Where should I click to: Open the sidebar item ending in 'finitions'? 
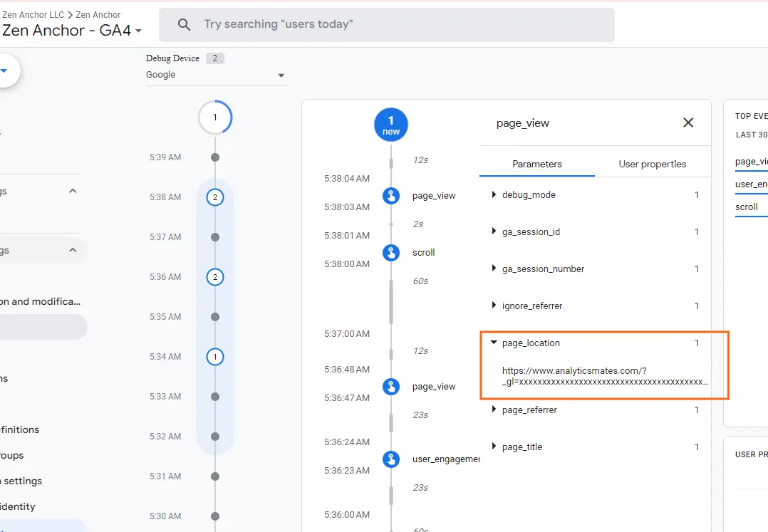click(x=20, y=429)
